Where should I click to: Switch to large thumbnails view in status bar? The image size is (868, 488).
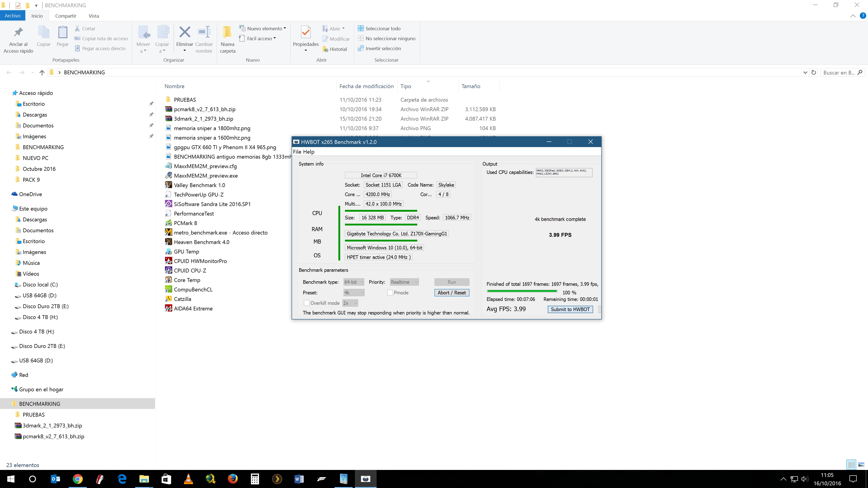click(x=861, y=465)
